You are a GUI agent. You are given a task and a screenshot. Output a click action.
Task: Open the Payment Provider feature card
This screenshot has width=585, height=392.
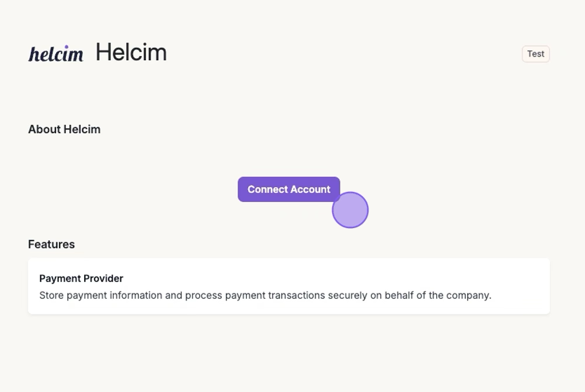[x=288, y=286]
